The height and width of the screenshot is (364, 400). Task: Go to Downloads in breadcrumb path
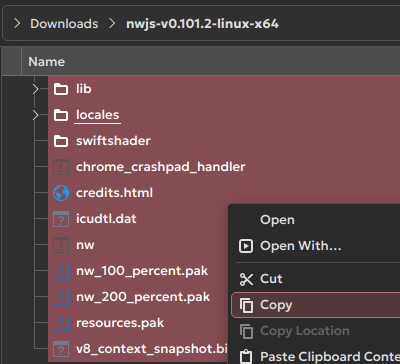[x=64, y=24]
